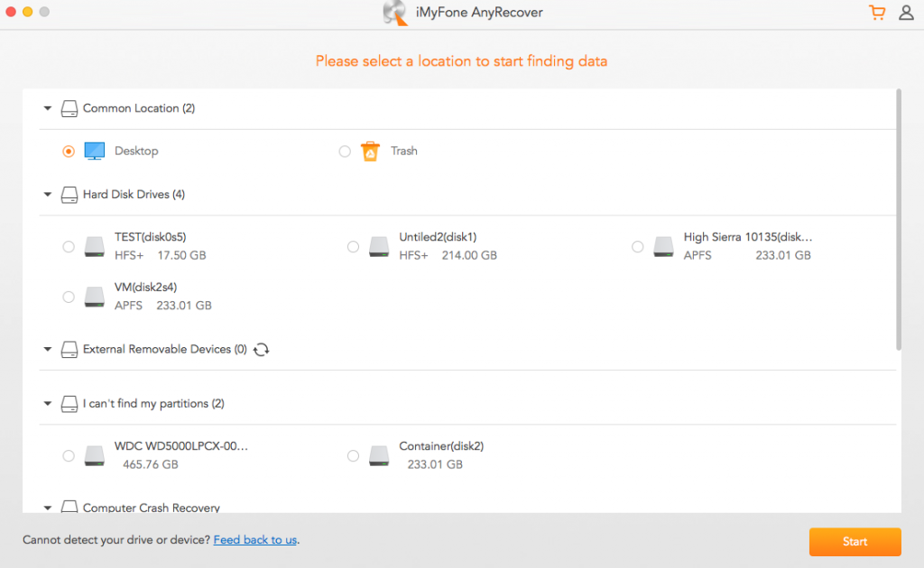Refresh External Removable Devices list
924x568 pixels.
click(261, 350)
